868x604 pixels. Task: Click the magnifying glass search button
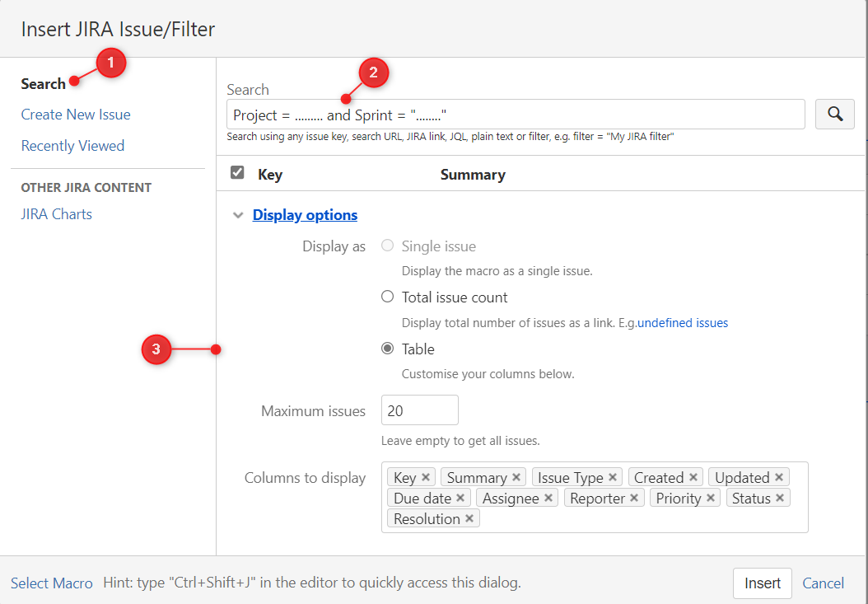(x=835, y=115)
